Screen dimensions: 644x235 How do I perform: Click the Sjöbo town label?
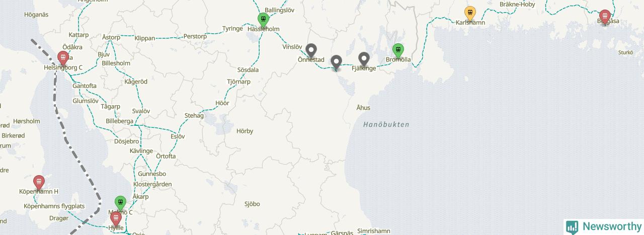click(252, 204)
